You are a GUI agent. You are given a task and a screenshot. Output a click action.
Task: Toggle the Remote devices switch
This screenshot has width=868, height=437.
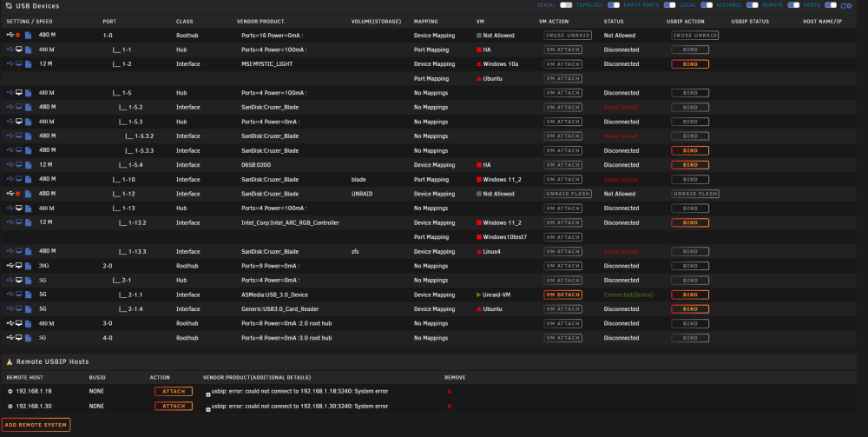pyautogui.click(x=793, y=5)
